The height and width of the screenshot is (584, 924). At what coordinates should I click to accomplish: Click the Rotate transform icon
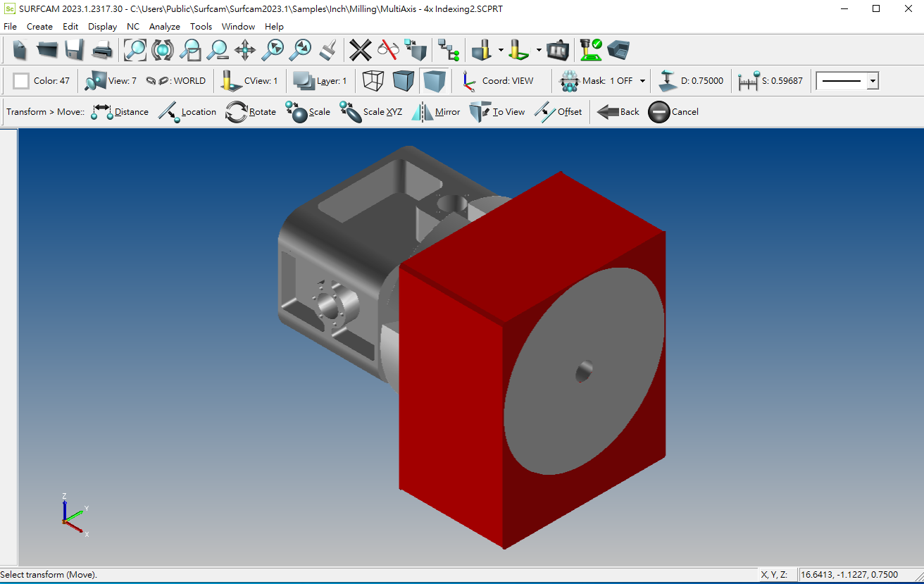pyautogui.click(x=250, y=112)
